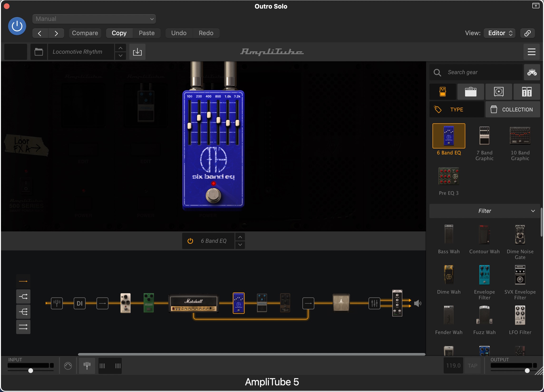Select the COLLECTION sorting tab
The image size is (544, 392).
(513, 110)
